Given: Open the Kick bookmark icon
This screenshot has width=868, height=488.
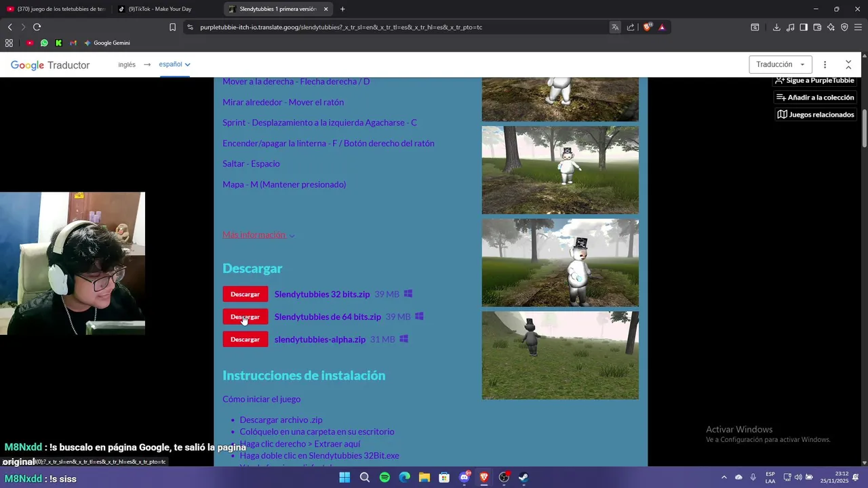Looking at the screenshot, I should pos(58,43).
